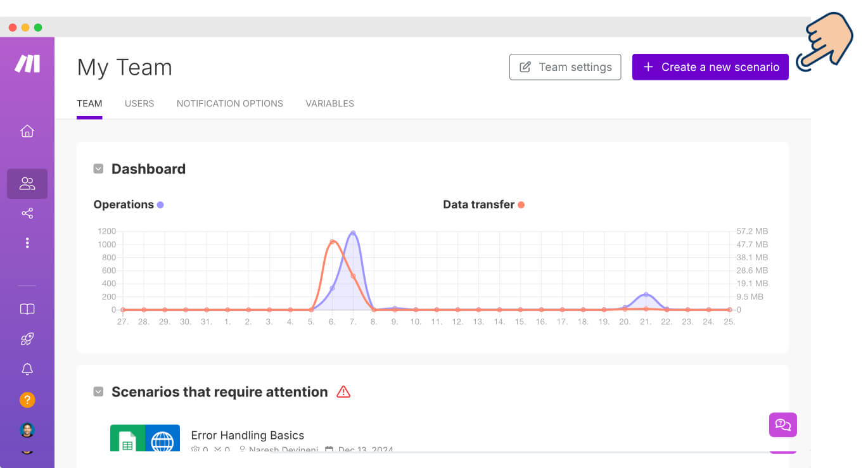
Task: Open notifications with the bell icon
Action: (x=27, y=369)
